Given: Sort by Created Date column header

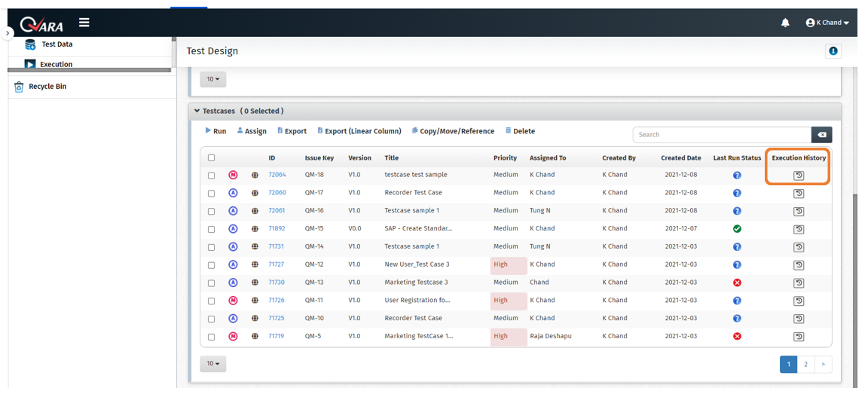Looking at the screenshot, I should [681, 157].
